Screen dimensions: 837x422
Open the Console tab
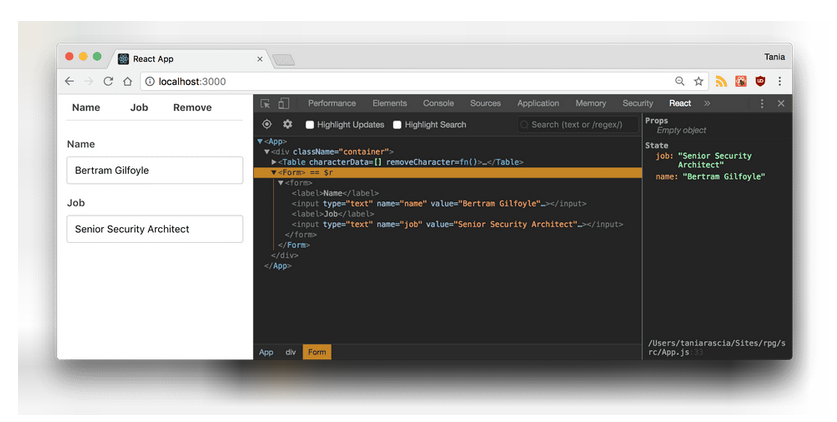tap(438, 103)
